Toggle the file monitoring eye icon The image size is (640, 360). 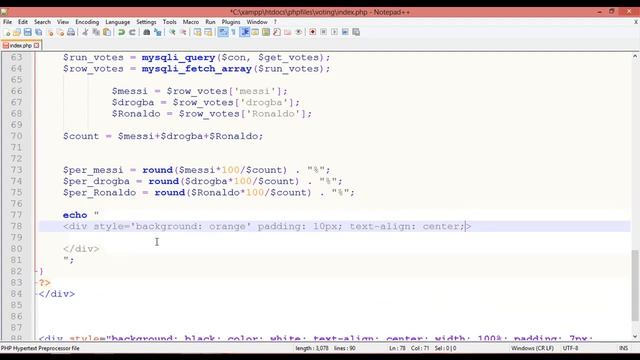click(299, 32)
